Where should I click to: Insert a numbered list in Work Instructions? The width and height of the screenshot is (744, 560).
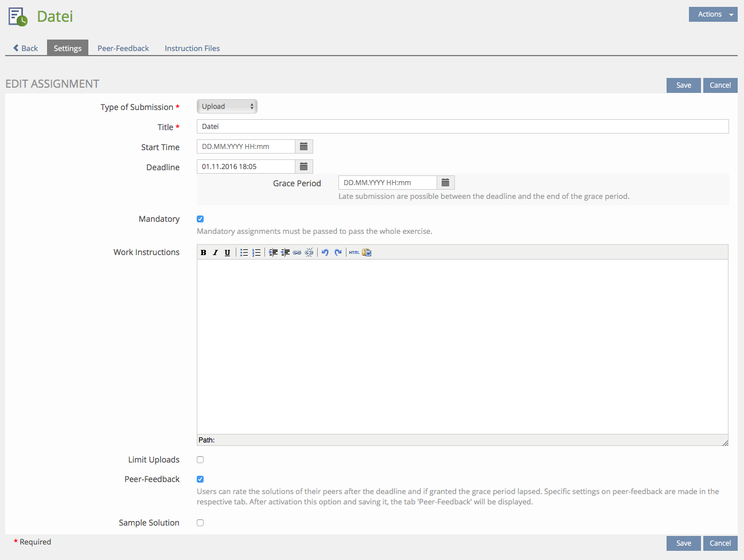click(256, 253)
